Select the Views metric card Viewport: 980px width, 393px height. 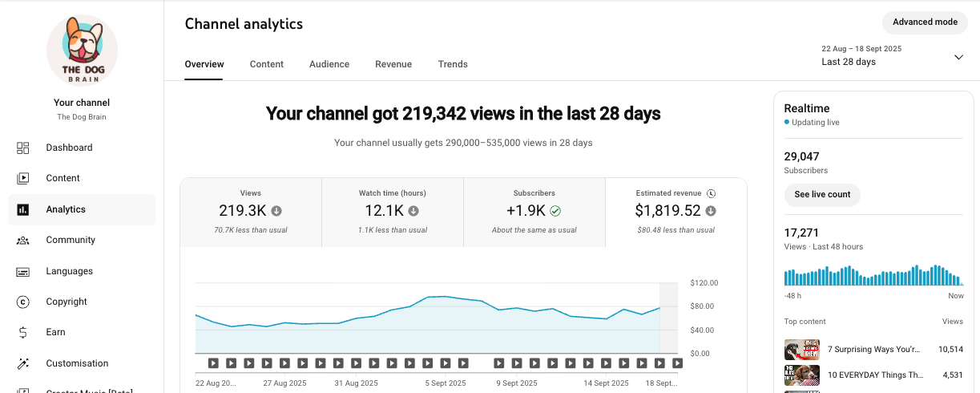(251, 213)
